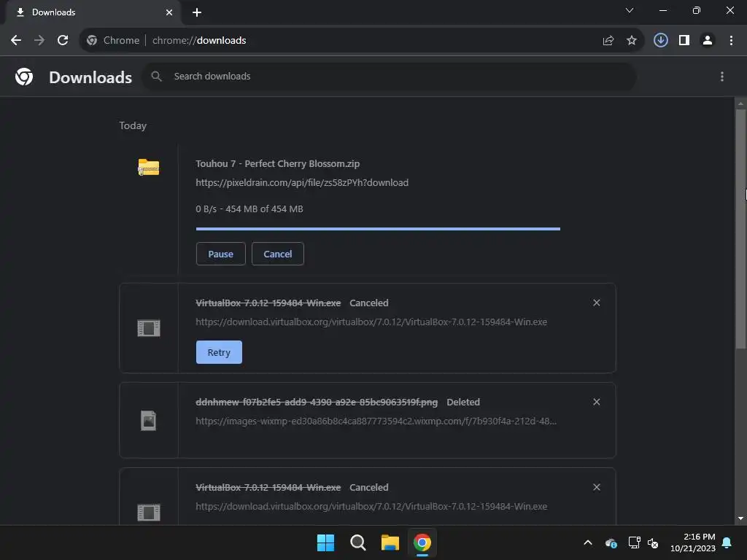Click the Chrome taskbar icon
The width and height of the screenshot is (747, 560).
422,542
